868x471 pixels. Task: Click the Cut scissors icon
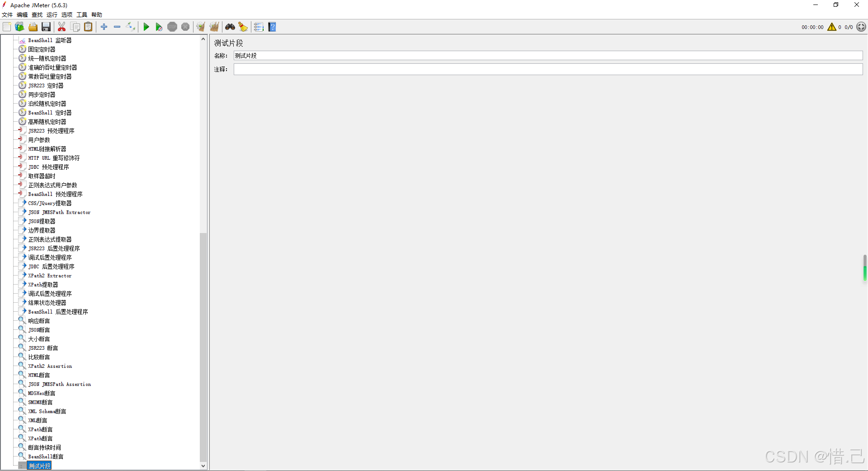click(x=62, y=27)
